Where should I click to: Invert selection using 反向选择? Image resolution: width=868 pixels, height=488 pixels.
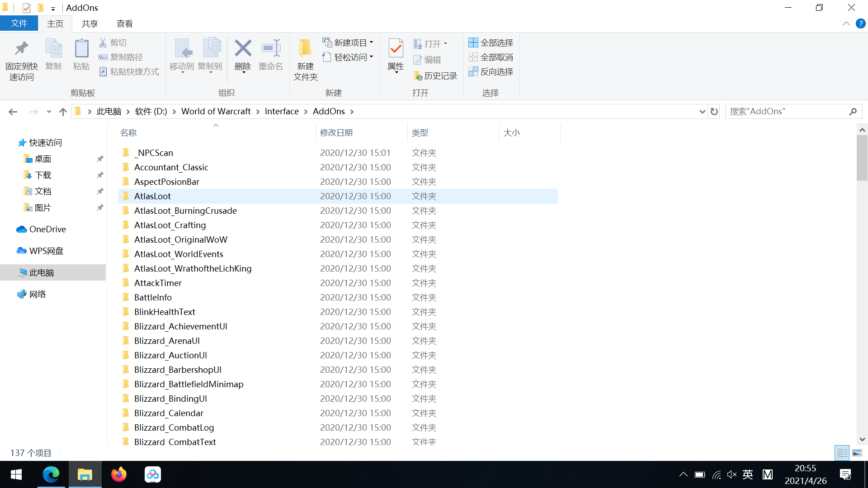(x=491, y=72)
